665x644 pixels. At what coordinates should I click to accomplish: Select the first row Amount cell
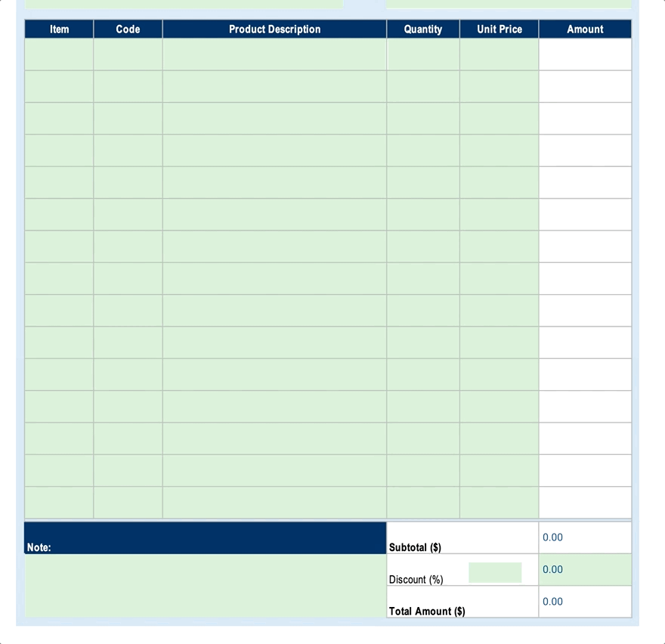point(584,53)
